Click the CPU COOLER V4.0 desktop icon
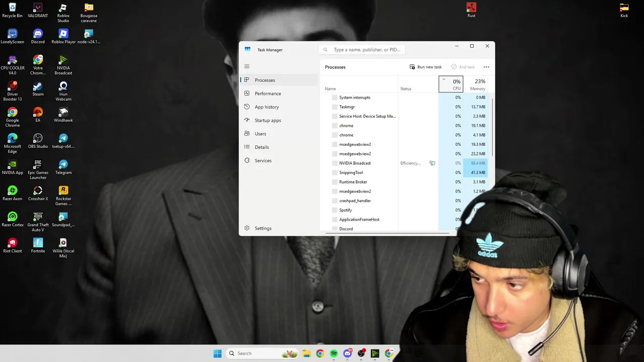 coord(13,65)
